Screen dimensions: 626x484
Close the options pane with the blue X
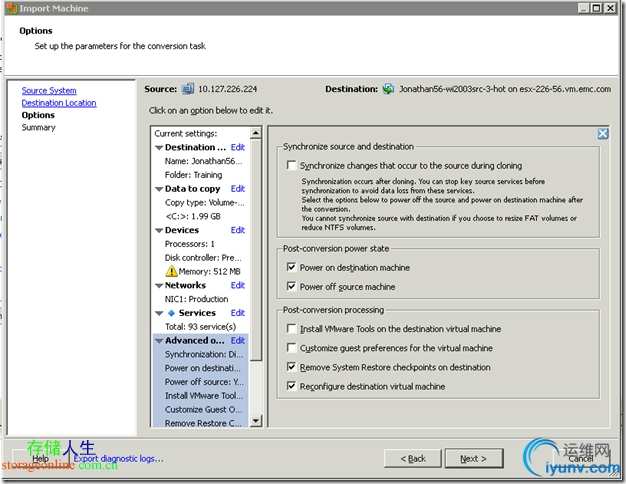pos(602,134)
